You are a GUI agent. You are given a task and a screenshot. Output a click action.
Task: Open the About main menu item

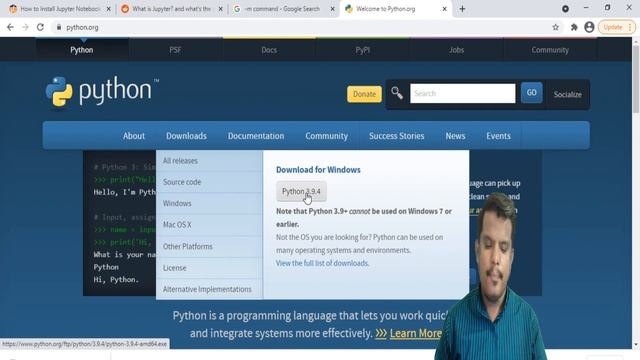click(134, 136)
